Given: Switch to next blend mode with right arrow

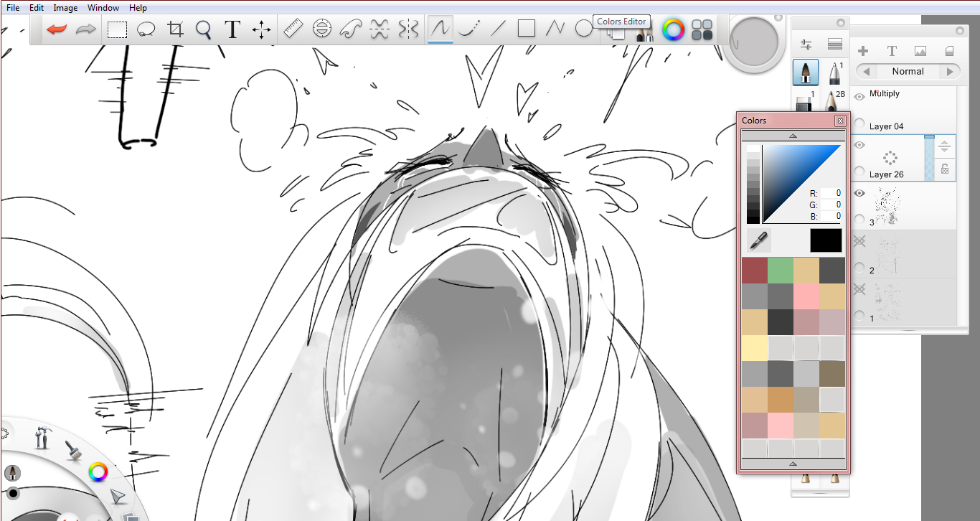Looking at the screenshot, I should [x=950, y=72].
